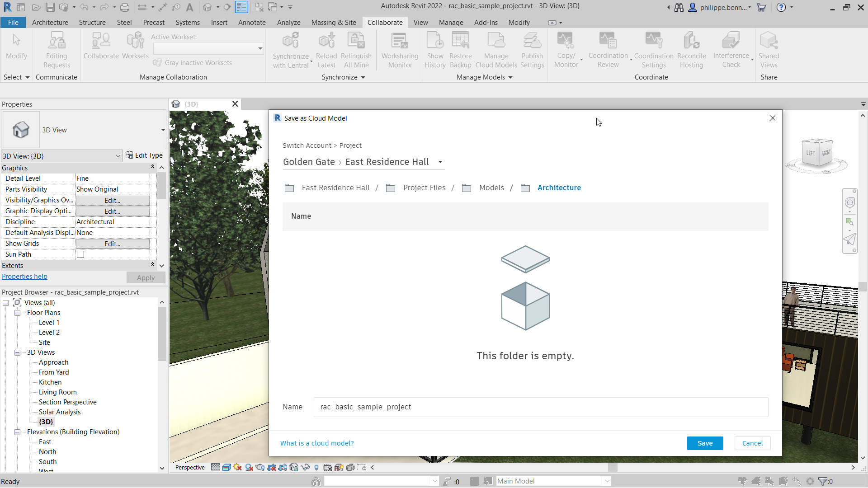Toggle shadows off icon in view control bar

click(x=249, y=467)
